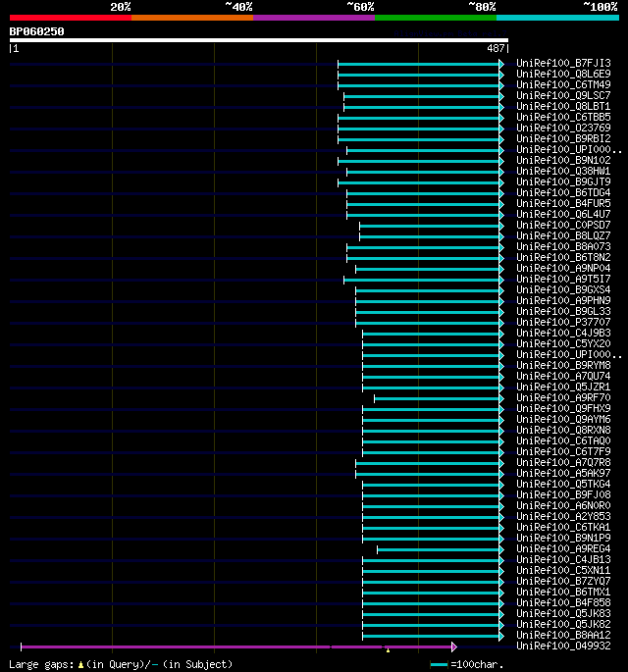628x672 pixels.
Task: Click the UniRef100_C6T7F9 label
Action: pyautogui.click(x=563, y=452)
